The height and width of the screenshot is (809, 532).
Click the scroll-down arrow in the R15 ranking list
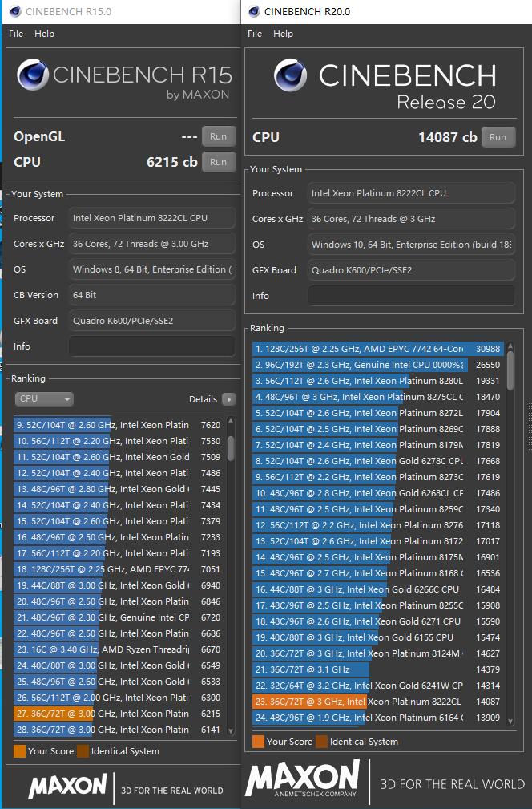(x=231, y=731)
